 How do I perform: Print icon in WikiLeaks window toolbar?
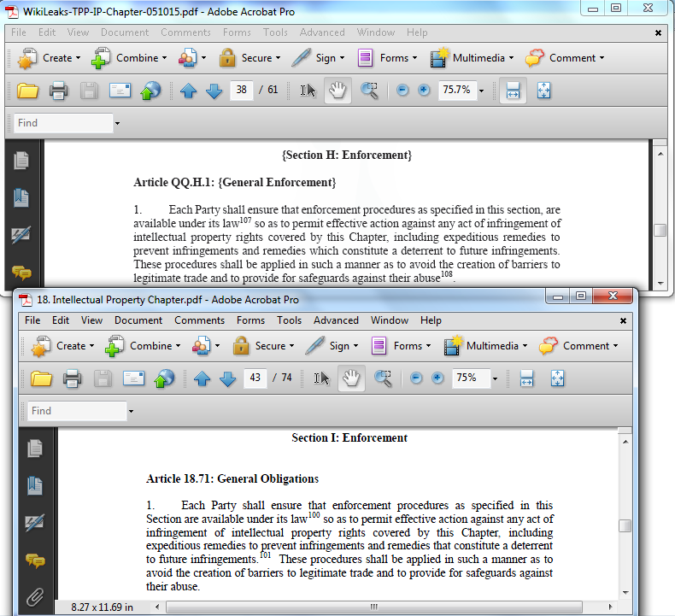(x=58, y=91)
